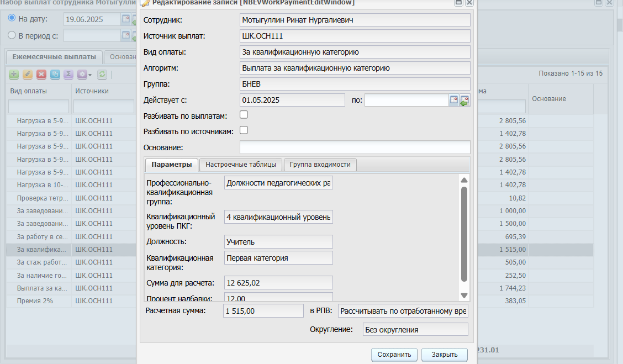
Task: Click the 'Сохранить' button
Action: (394, 355)
